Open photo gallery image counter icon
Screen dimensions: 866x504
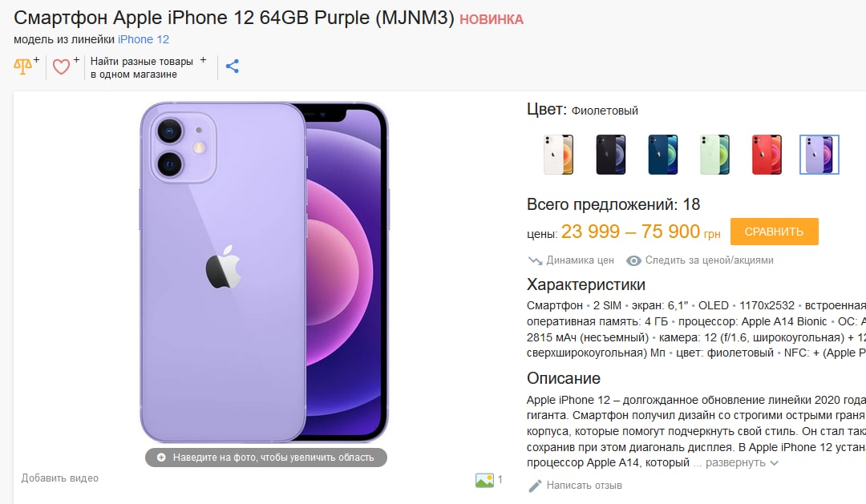pyautogui.click(x=484, y=480)
